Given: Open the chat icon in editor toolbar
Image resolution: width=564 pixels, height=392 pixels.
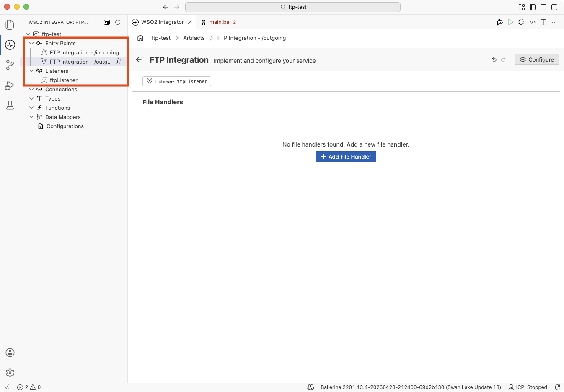Looking at the screenshot, I should click(499, 22).
